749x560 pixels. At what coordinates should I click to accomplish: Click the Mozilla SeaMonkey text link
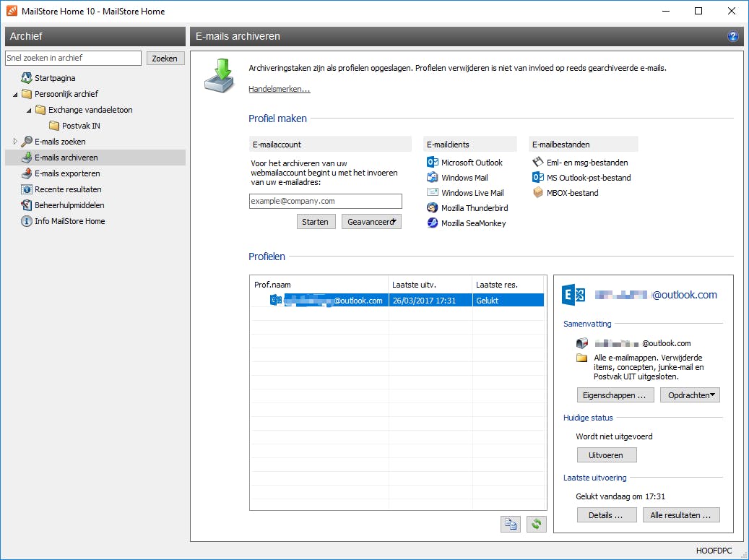[x=473, y=223]
